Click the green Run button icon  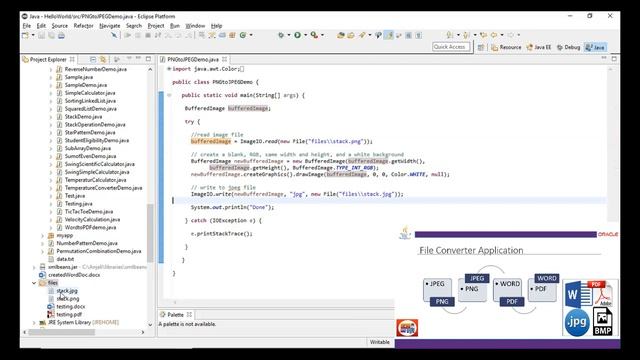(x=298, y=35)
